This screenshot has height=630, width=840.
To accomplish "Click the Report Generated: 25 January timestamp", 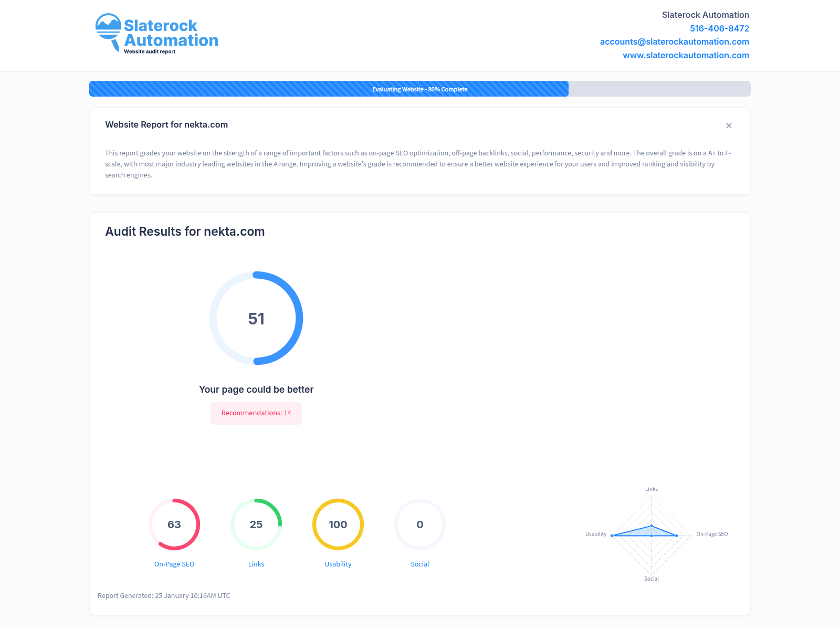I will tap(164, 595).
